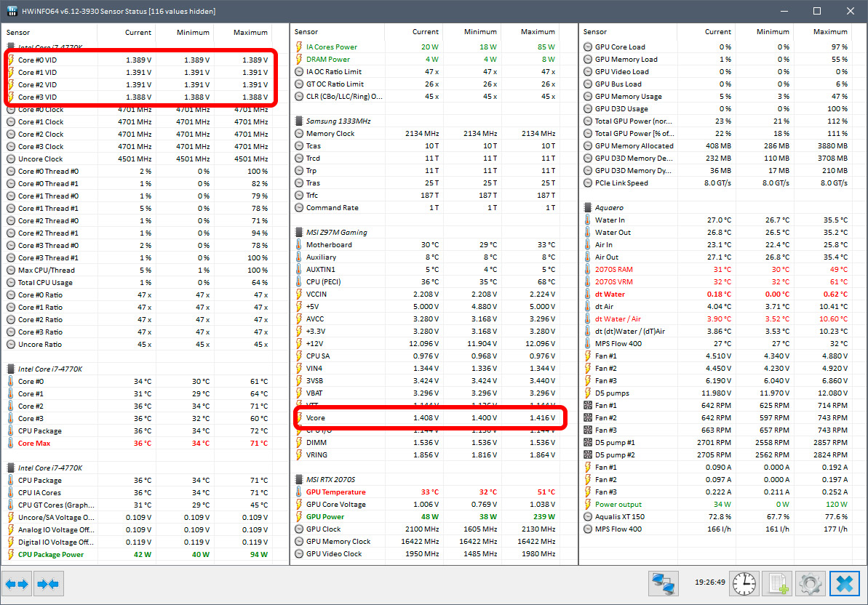
Task: Open network remote monitoring icon
Action: [663, 583]
